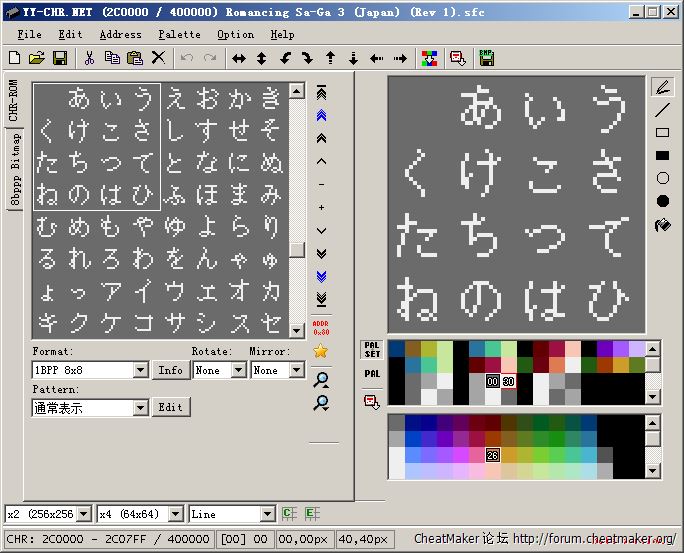Image resolution: width=684 pixels, height=553 pixels.
Task: Click the yellow star bookmark icon
Action: [x=321, y=351]
